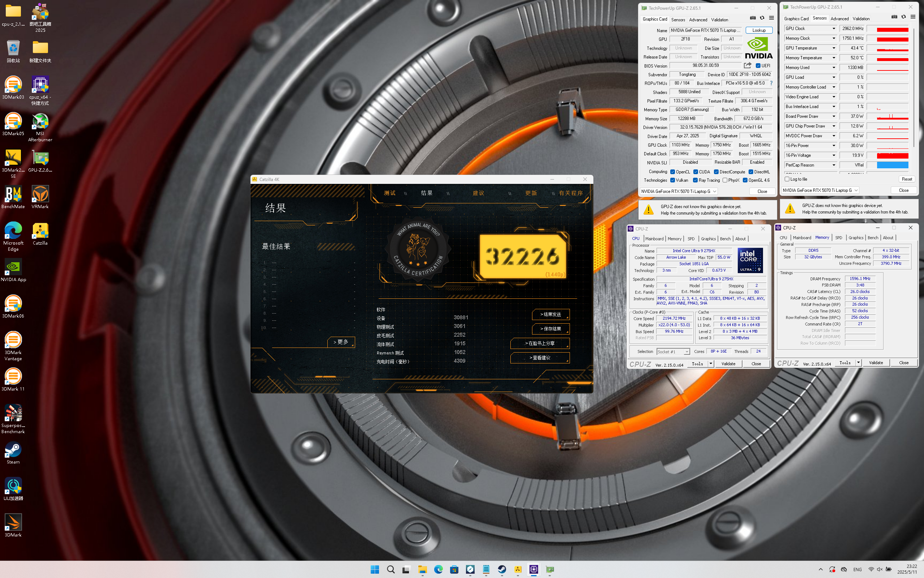Image resolution: width=924 pixels, height=578 pixels.
Task: Open the SPD tab in the right CPU-Z window
Action: [x=838, y=237]
